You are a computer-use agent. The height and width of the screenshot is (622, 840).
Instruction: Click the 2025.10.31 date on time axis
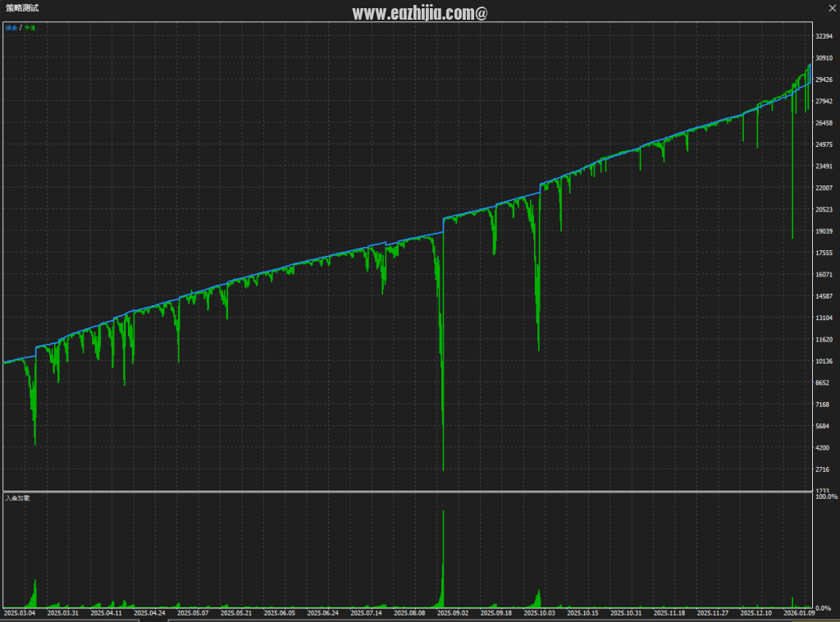[x=626, y=614]
